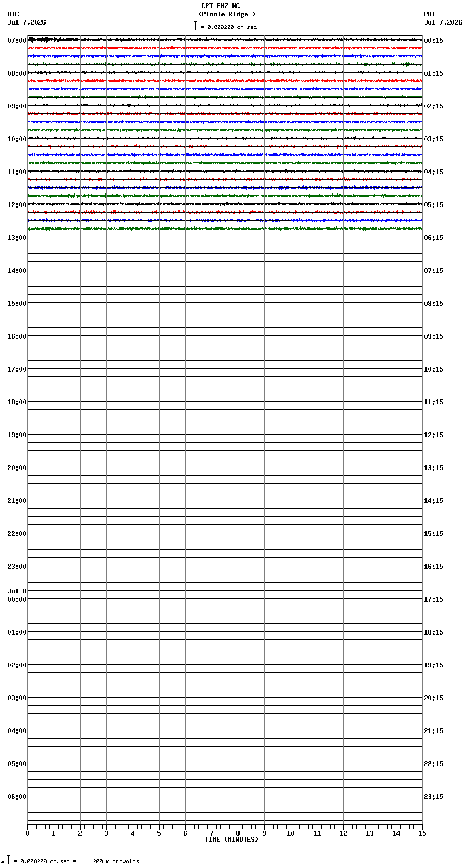Click the '23:00' UTC time label
Screen dimensions: 466x868
click(17, 567)
